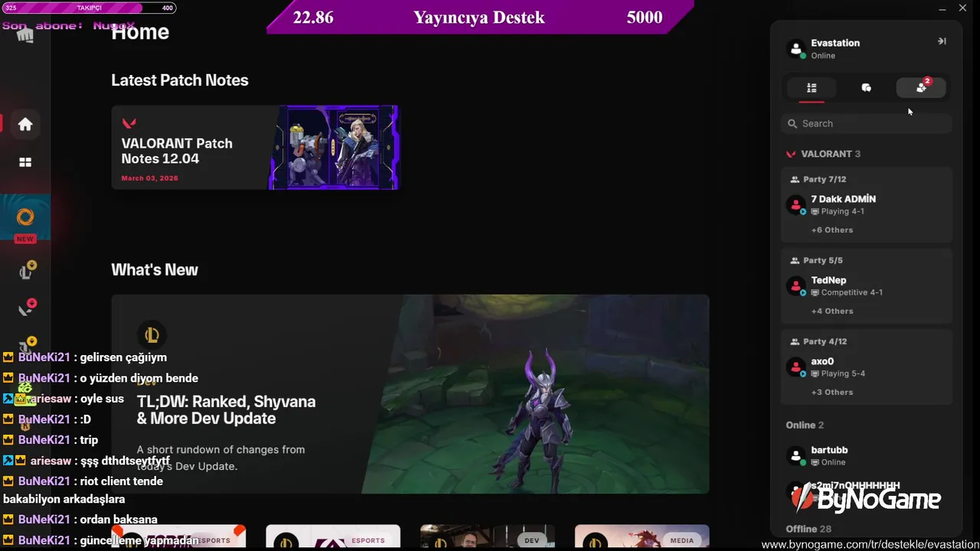Click TedNep avatar icon
980x551 pixels.
click(795, 286)
